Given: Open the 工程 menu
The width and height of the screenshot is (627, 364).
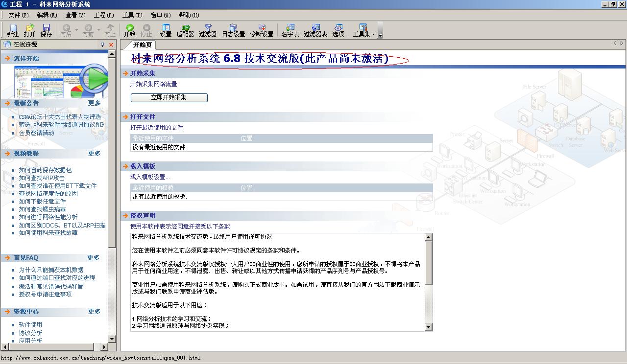Looking at the screenshot, I should [103, 15].
